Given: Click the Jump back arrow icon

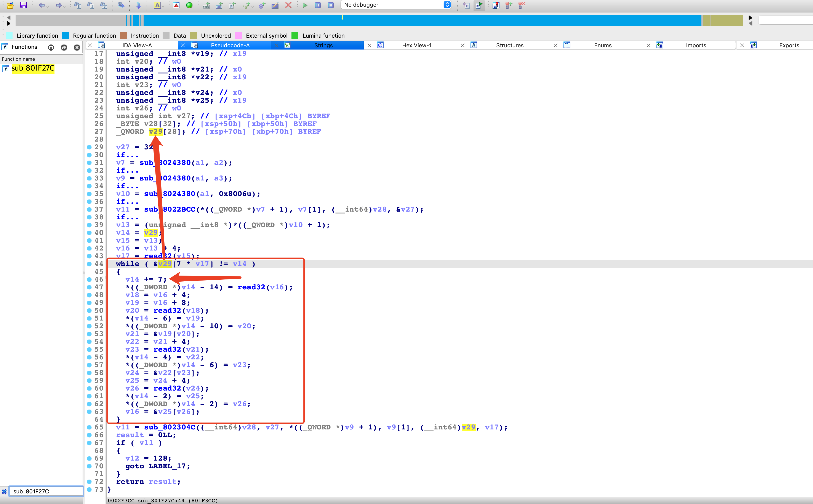Looking at the screenshot, I should (x=41, y=5).
